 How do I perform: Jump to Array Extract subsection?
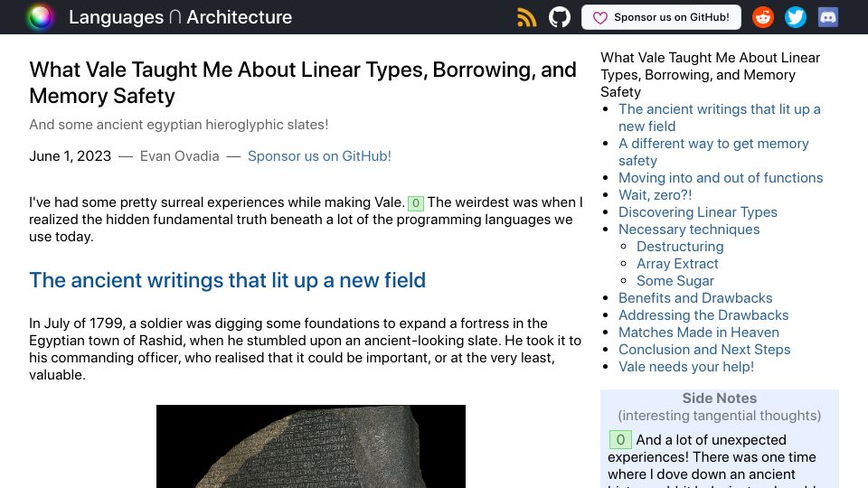677,263
